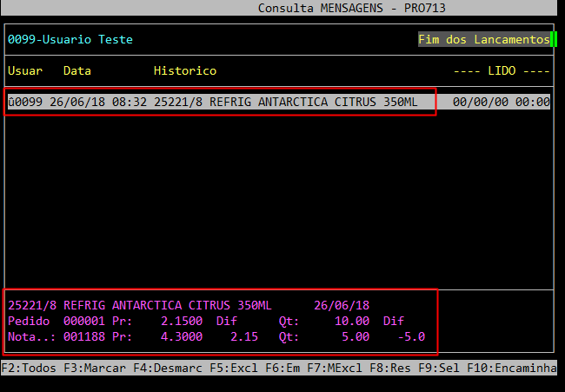Screen dimensions: 565x392
Task: Click the Nota 001188 detail line
Action: (x=217, y=336)
